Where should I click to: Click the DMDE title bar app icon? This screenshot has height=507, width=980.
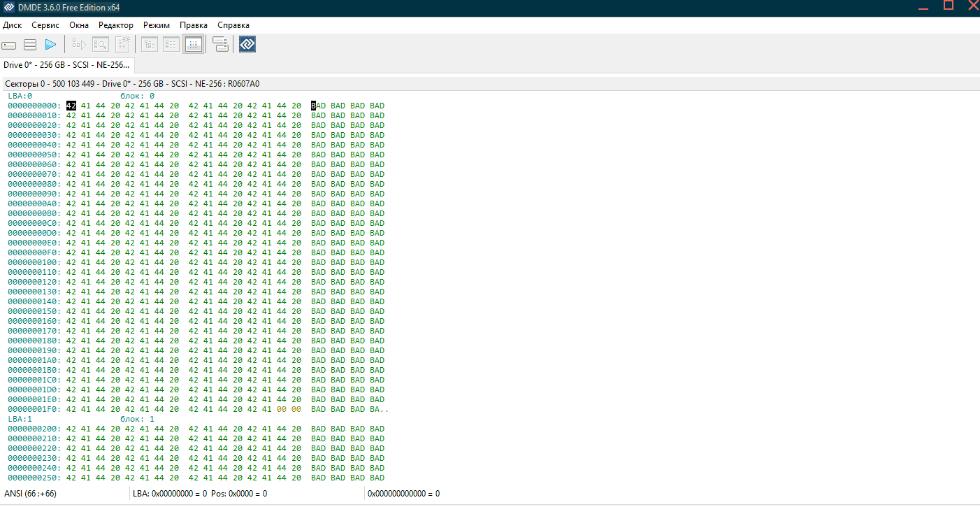point(9,7)
